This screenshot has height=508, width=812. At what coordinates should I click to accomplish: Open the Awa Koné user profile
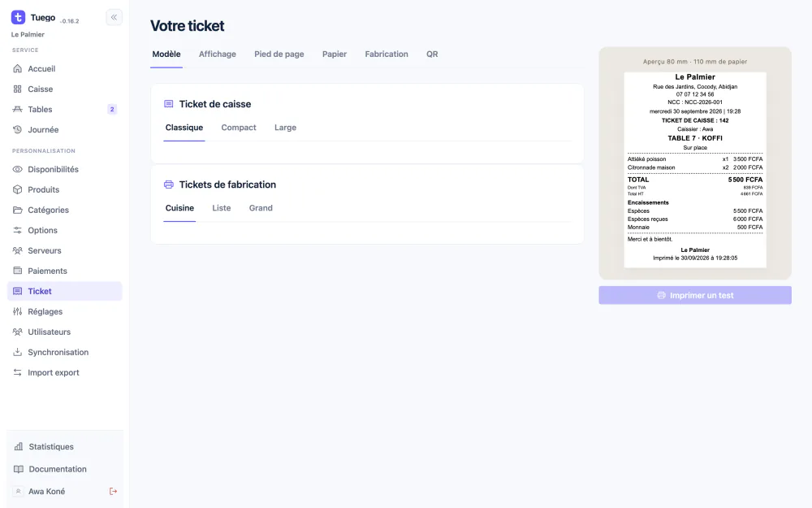(x=46, y=492)
